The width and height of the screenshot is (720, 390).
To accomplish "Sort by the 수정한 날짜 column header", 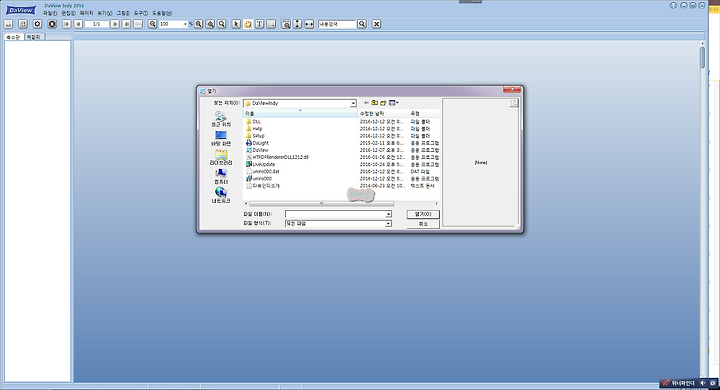I will (x=383, y=113).
